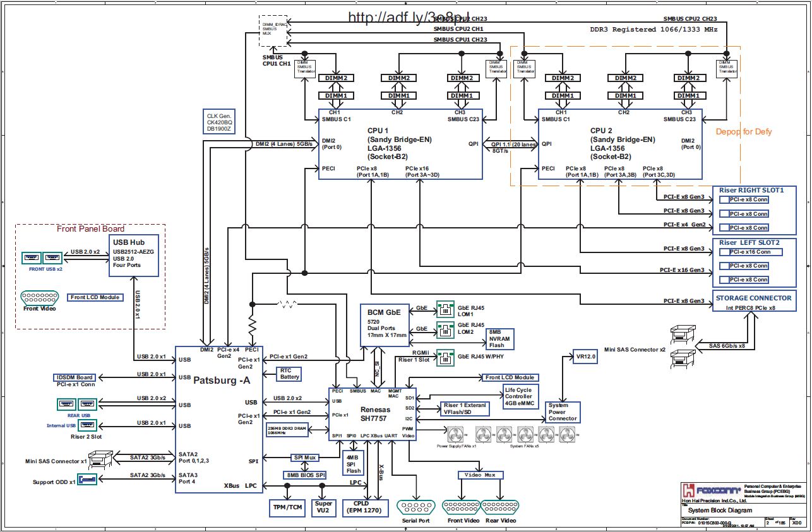
Task: Select the QPI 1.1 (20 lanes) label
Action: point(513,145)
